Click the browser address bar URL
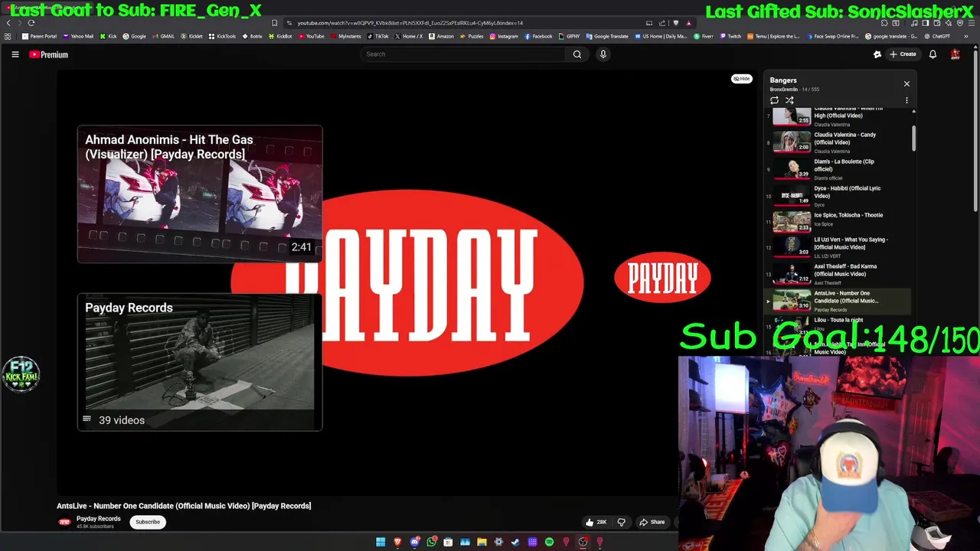This screenshot has height=551, width=980. click(410, 23)
